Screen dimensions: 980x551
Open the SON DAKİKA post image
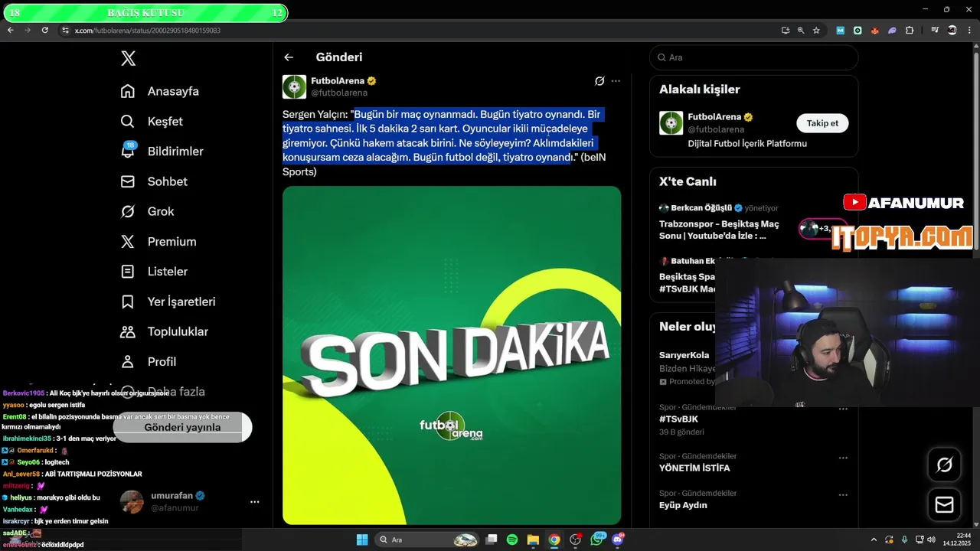click(452, 355)
